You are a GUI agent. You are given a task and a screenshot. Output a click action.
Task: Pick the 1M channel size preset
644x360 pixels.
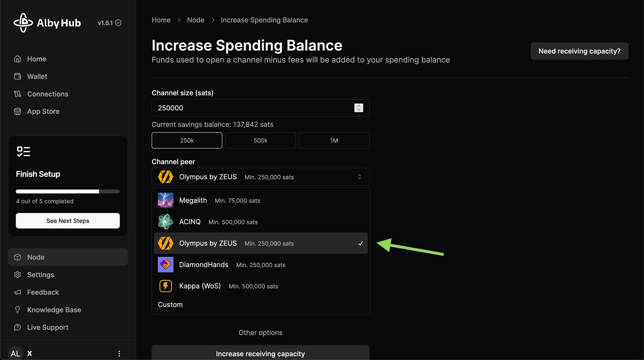(x=334, y=141)
